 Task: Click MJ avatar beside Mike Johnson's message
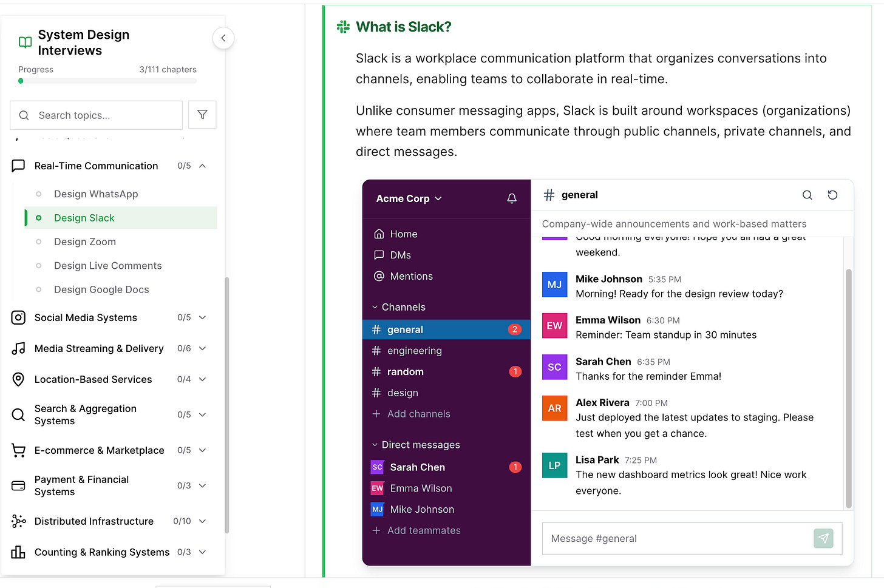click(x=554, y=285)
